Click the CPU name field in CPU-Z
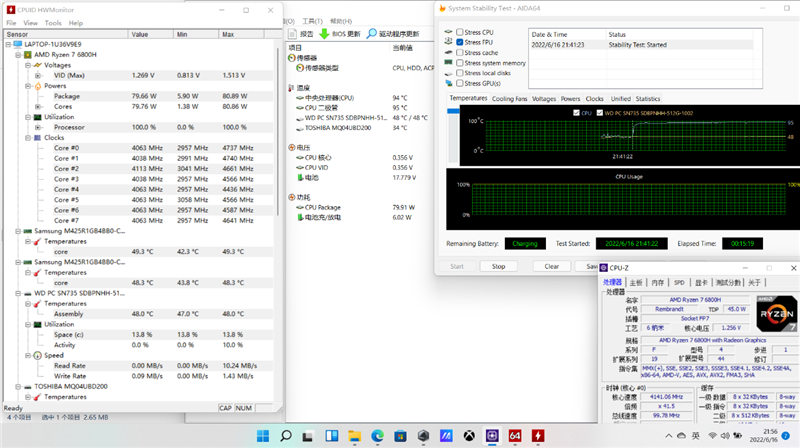Image resolution: width=800 pixels, height=448 pixels. point(695,300)
